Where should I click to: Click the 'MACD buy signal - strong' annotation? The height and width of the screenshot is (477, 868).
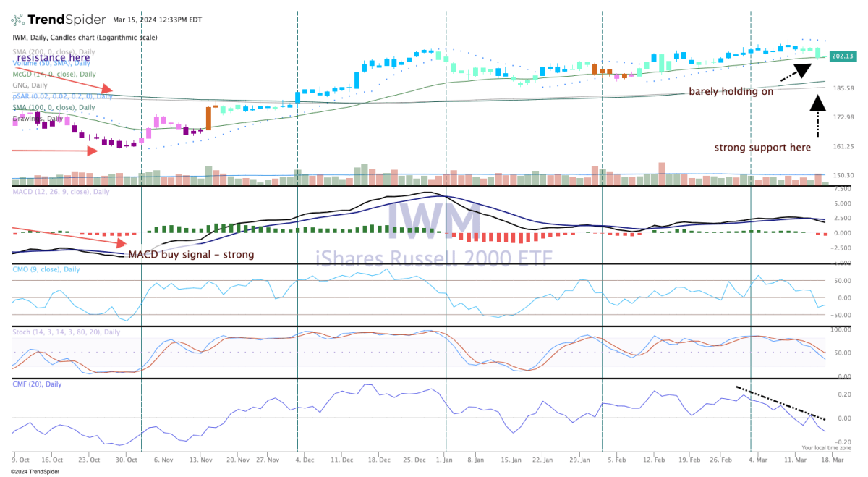point(191,255)
